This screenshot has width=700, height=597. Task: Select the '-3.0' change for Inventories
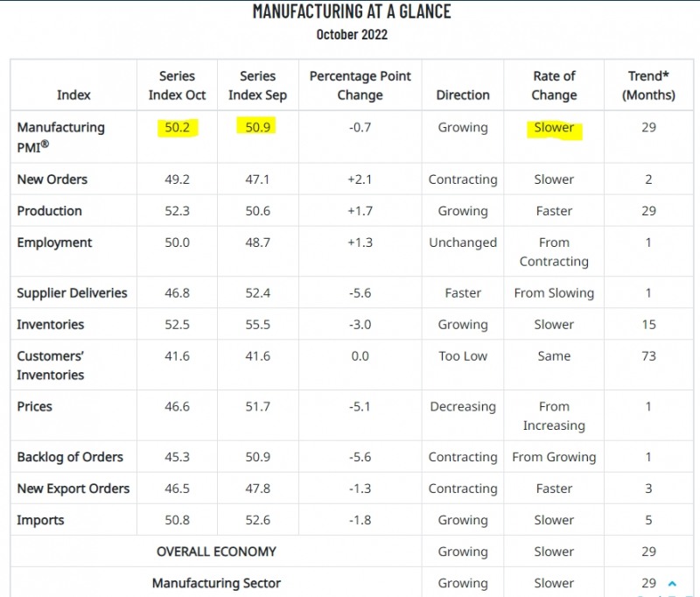tap(360, 325)
